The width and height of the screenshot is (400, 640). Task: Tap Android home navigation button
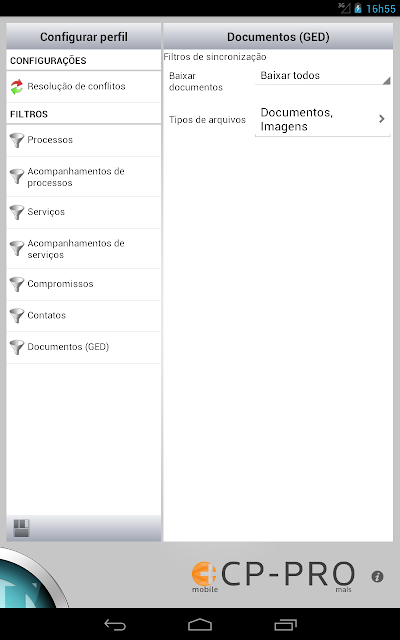(200, 624)
